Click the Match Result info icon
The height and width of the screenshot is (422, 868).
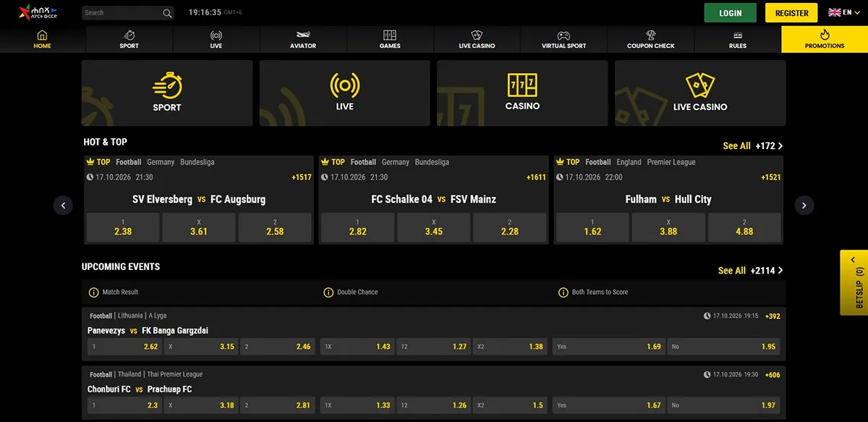pos(93,292)
